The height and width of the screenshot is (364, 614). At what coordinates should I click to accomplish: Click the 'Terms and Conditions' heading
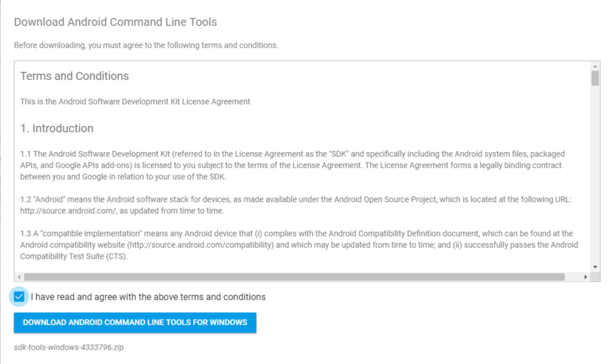tap(75, 76)
